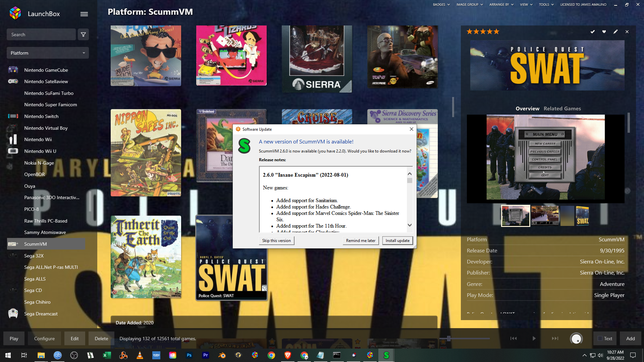Open notification center in system tray
This screenshot has height=362, width=644.
(633, 355)
